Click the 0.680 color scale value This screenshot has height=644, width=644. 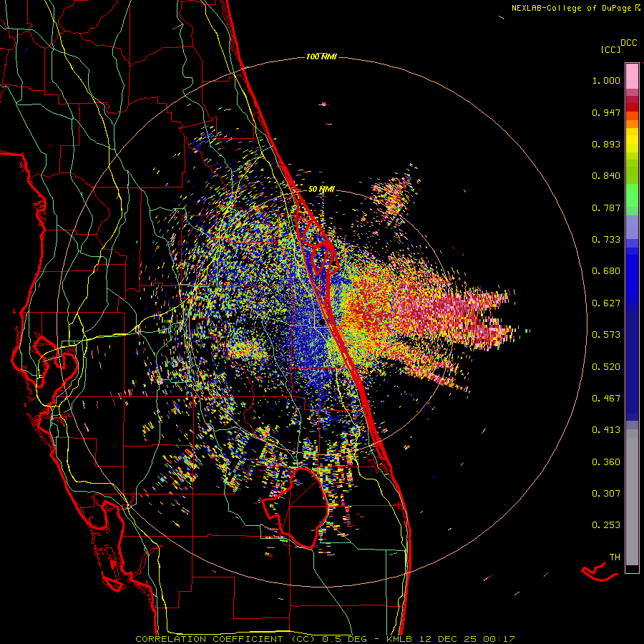606,271
